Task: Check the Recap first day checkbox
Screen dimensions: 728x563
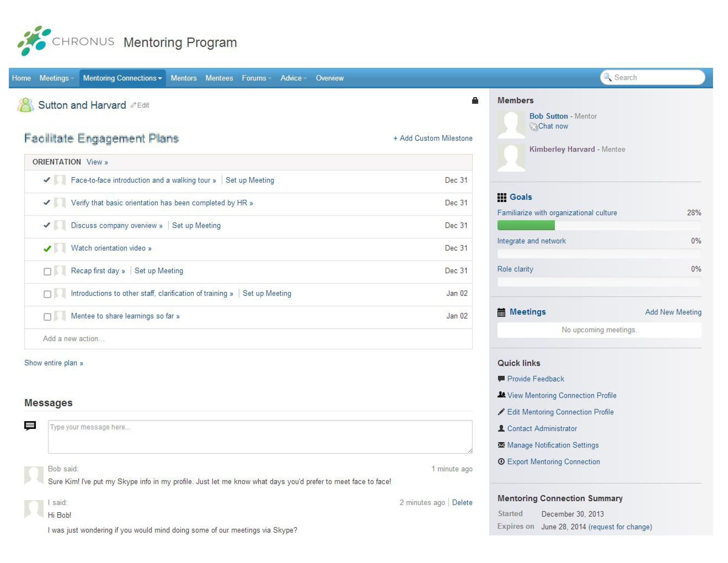Action: (x=47, y=272)
